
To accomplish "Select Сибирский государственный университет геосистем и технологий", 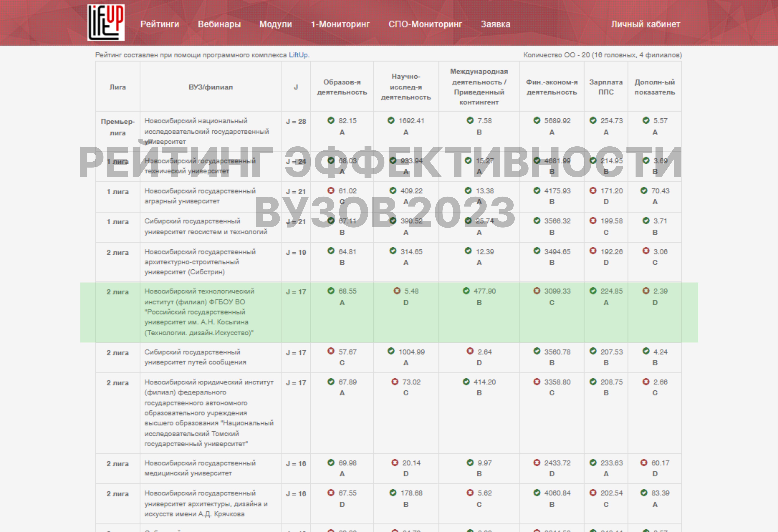I will 206,226.
